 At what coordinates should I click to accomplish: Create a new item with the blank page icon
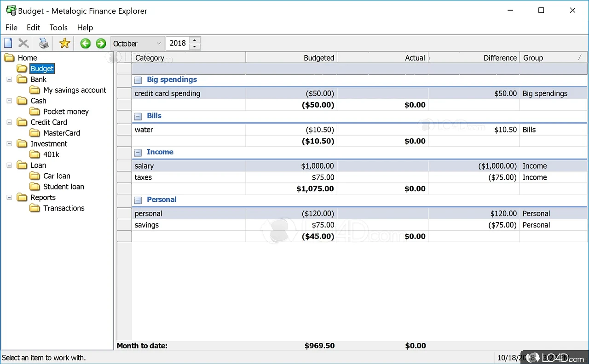8,43
